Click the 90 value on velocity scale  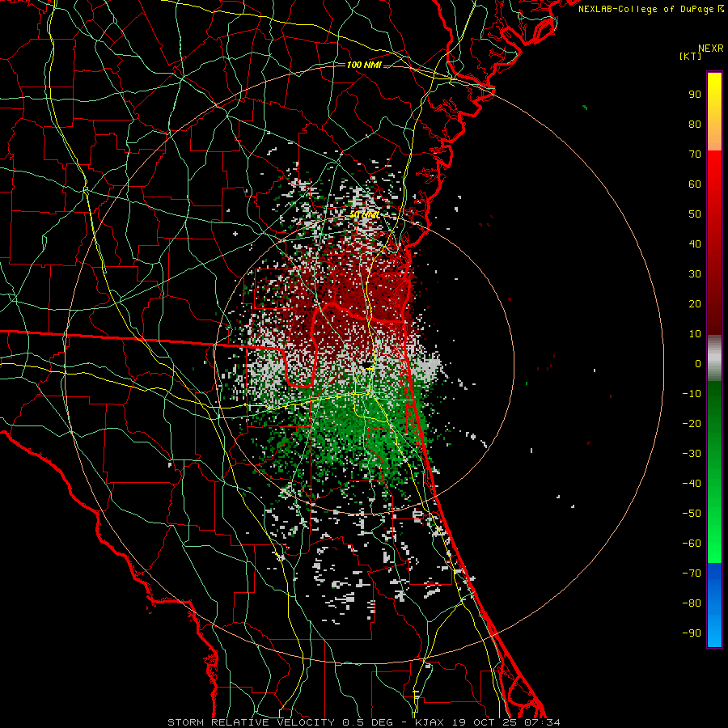pyautogui.click(x=695, y=95)
